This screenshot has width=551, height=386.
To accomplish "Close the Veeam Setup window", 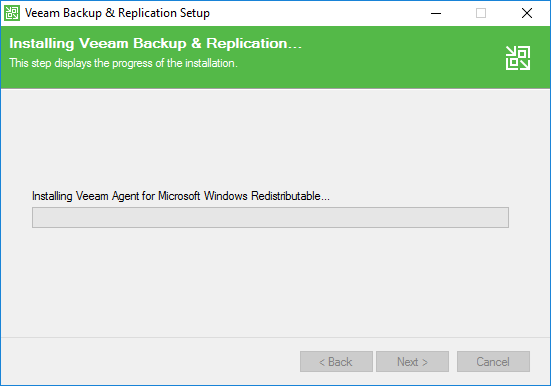I will click(527, 13).
